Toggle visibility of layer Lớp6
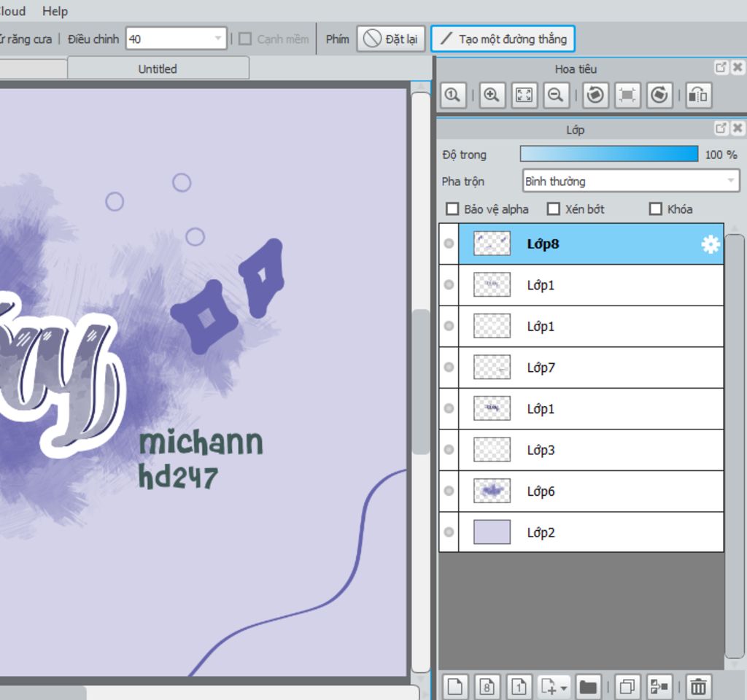The height and width of the screenshot is (700, 747). pos(449,491)
